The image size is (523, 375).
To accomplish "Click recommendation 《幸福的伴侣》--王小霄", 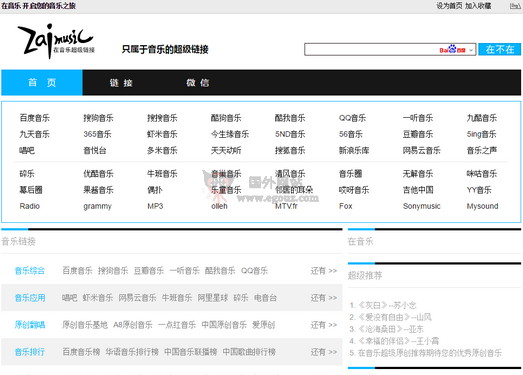I will (x=398, y=341).
